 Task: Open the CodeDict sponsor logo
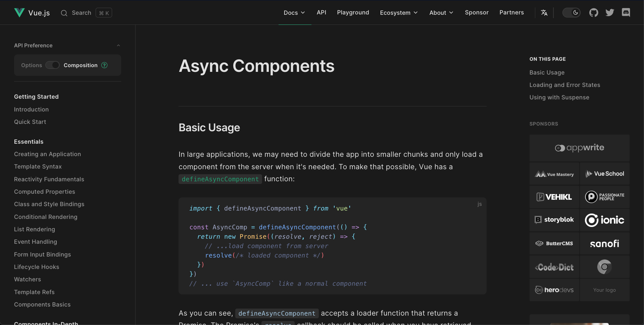[x=554, y=267]
